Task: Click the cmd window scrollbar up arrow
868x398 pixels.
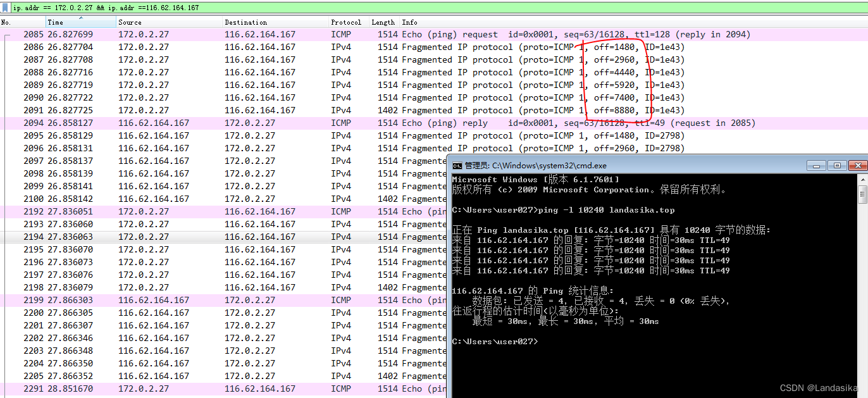Action: pyautogui.click(x=862, y=180)
